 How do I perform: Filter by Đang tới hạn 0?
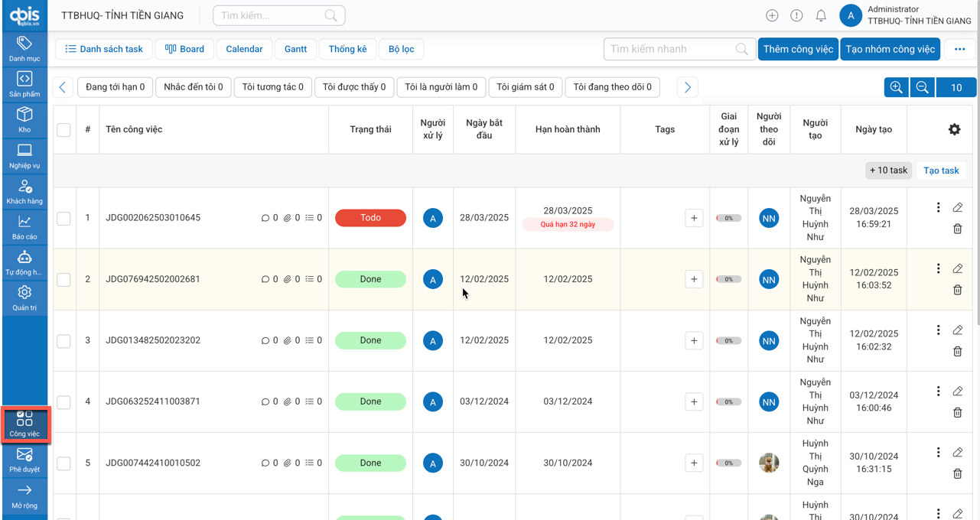point(116,87)
